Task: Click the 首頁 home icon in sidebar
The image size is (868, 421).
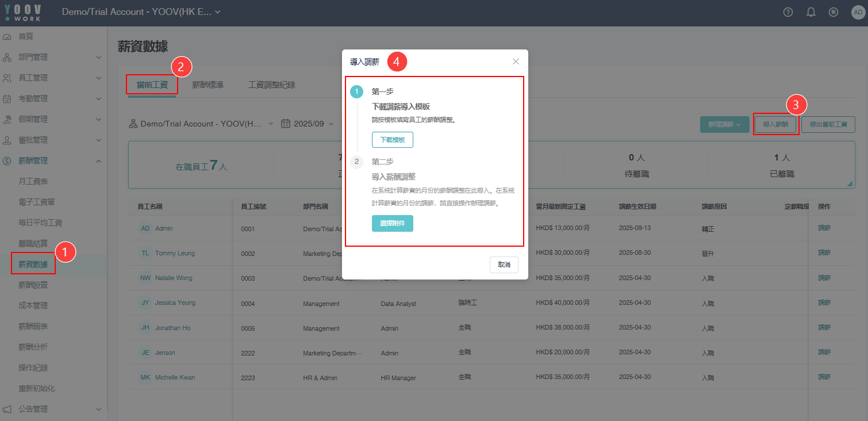Action: click(7, 37)
